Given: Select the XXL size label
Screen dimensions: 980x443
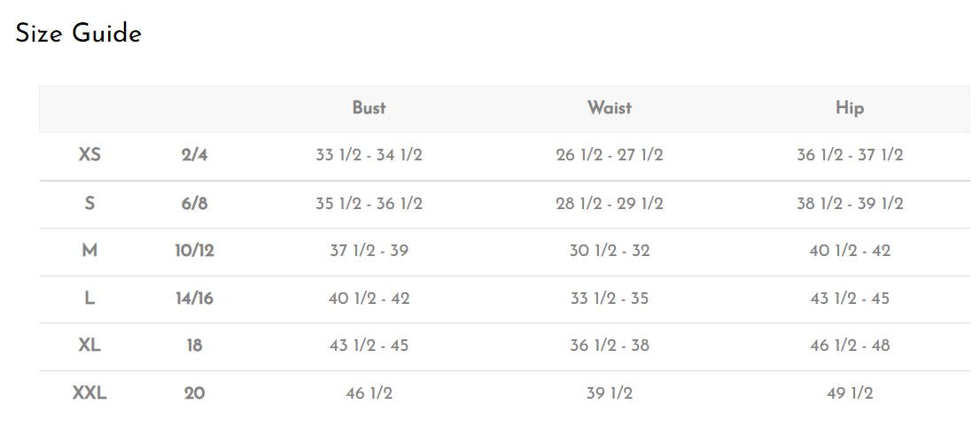Looking at the screenshot, I should [x=89, y=393].
